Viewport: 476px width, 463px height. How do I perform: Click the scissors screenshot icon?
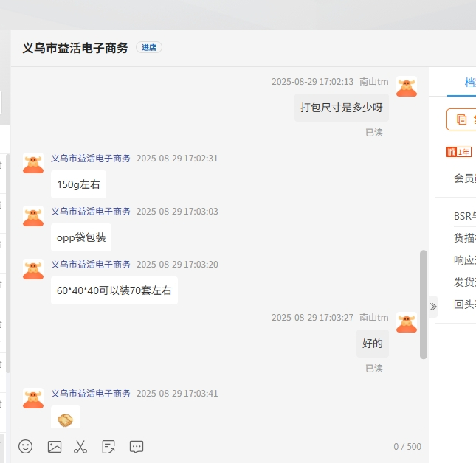(81, 446)
